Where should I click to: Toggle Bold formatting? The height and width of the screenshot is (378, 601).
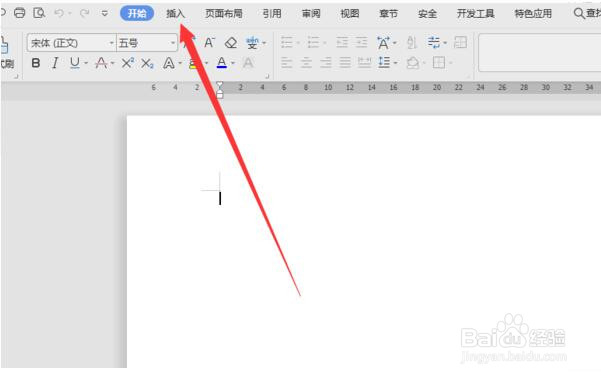(x=36, y=63)
